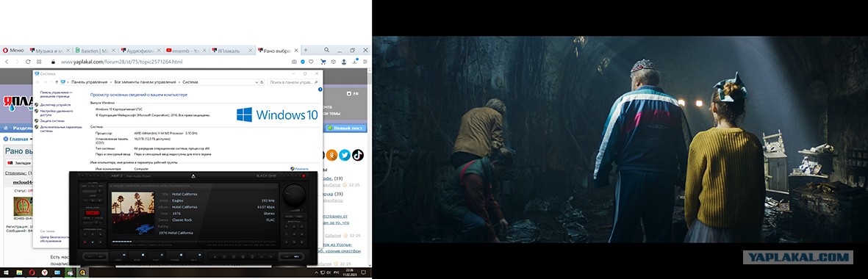The image size is (868, 279).
Task: Click the Hotel California album art
Action: pyautogui.click(x=133, y=213)
